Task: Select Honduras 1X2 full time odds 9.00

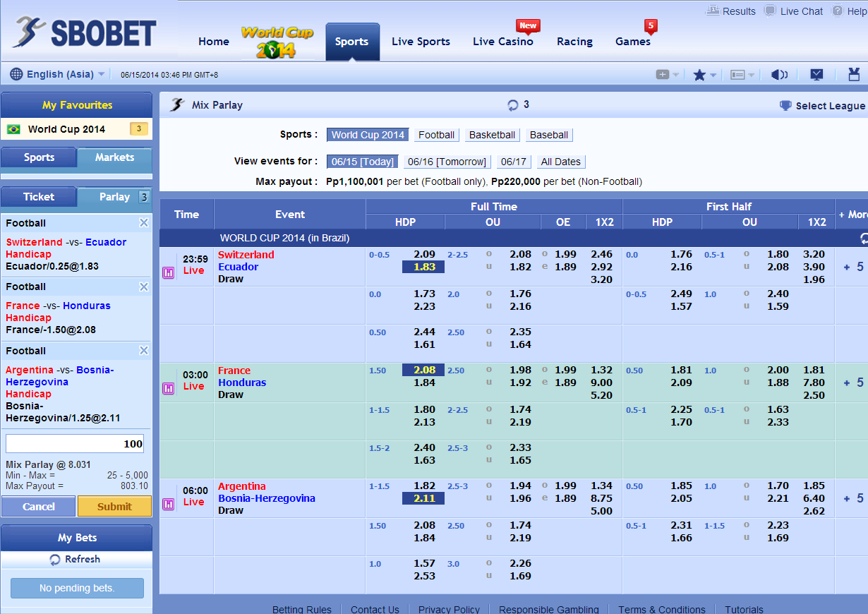Action: pos(602,383)
